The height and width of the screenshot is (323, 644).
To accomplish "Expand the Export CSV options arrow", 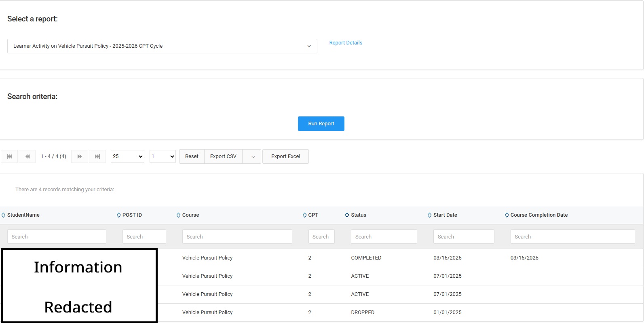I will [253, 156].
